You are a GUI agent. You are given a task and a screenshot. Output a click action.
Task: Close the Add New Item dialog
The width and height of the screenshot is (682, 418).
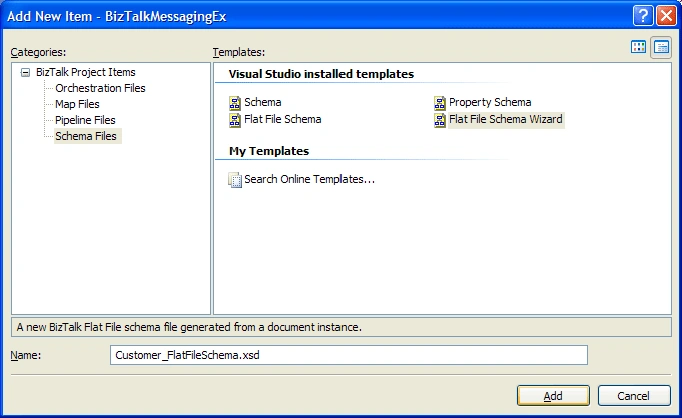666,16
